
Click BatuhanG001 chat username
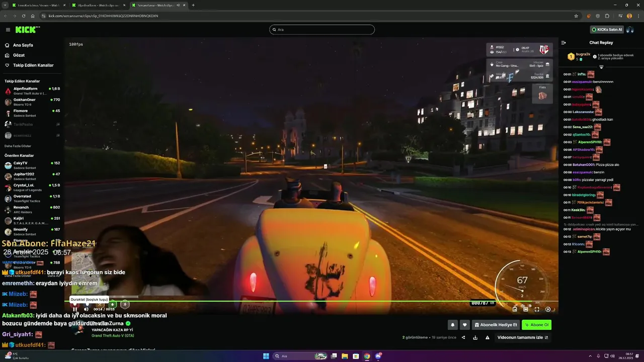tap(584, 165)
